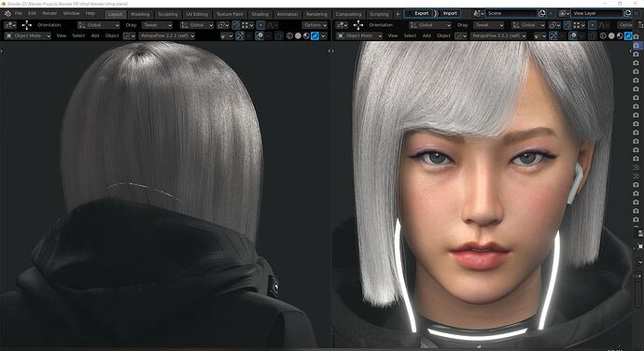644x351 pixels.
Task: Open the left viewport Object menu
Action: click(x=112, y=35)
